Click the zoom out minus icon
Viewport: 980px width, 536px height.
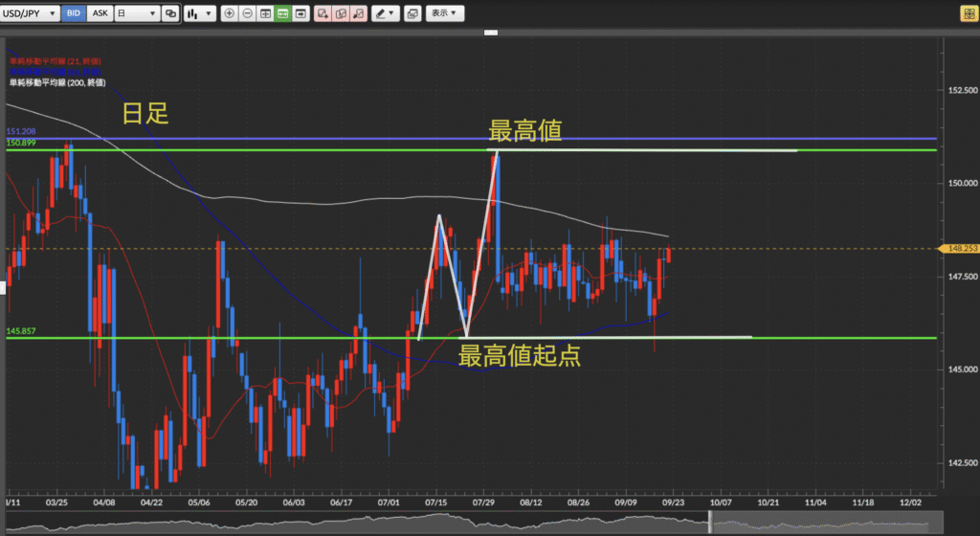[248, 14]
